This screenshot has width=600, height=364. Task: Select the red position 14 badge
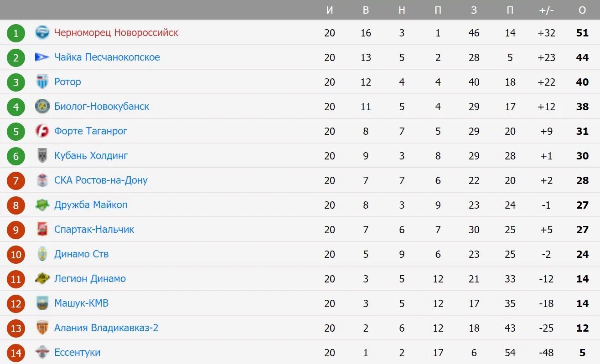pos(16,353)
